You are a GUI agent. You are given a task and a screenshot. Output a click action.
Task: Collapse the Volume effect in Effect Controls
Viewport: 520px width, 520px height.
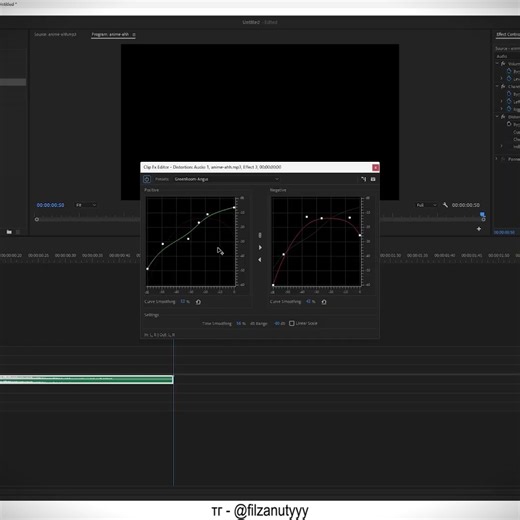(x=497, y=63)
